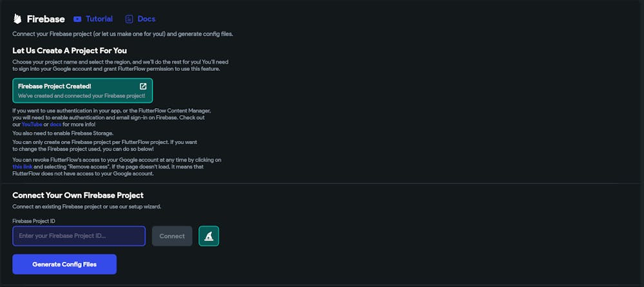Click "this link" to revoke access
The width and height of the screenshot is (644, 287).
[23, 166]
